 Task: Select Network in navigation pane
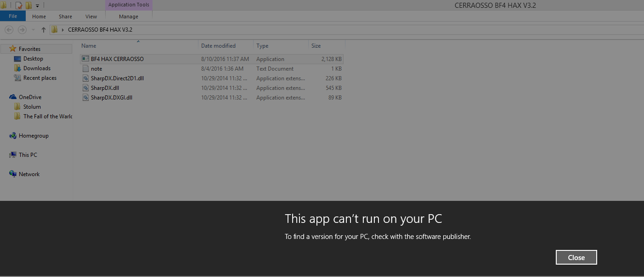pos(29,174)
